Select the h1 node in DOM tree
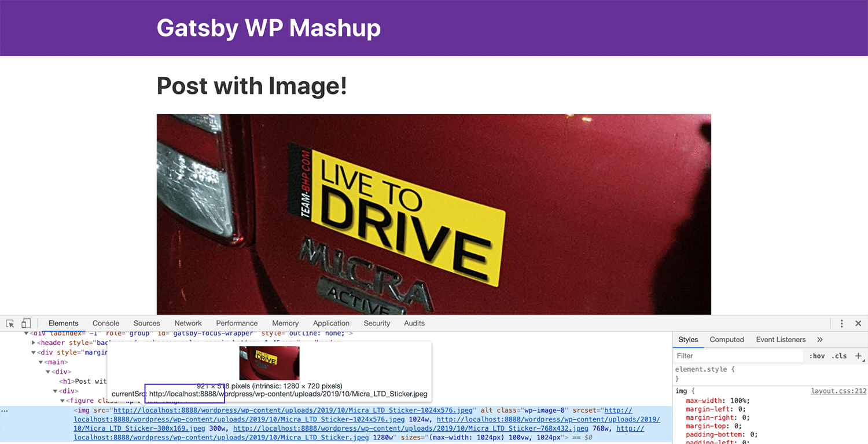 coord(84,381)
